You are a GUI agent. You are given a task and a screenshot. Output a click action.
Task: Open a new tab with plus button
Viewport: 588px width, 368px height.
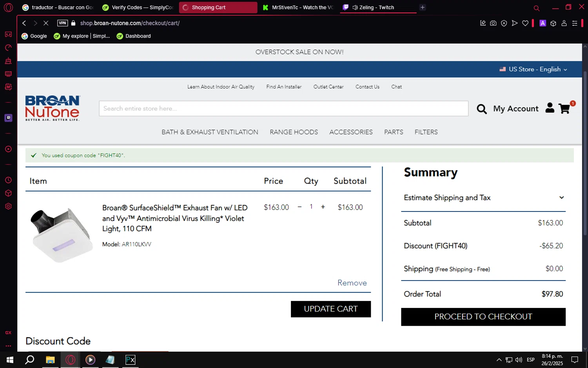click(423, 7)
